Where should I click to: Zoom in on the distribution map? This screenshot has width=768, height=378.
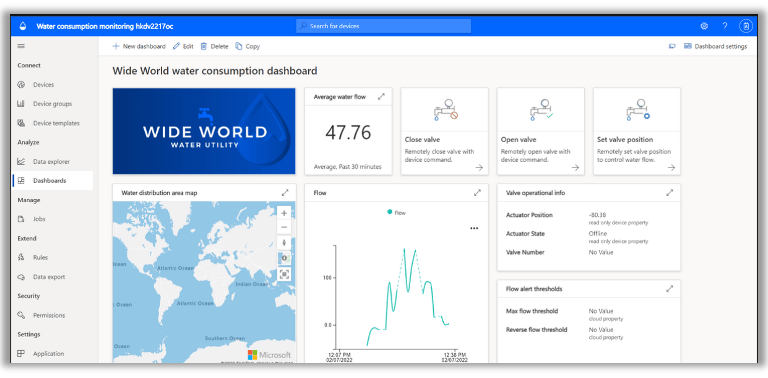284,213
